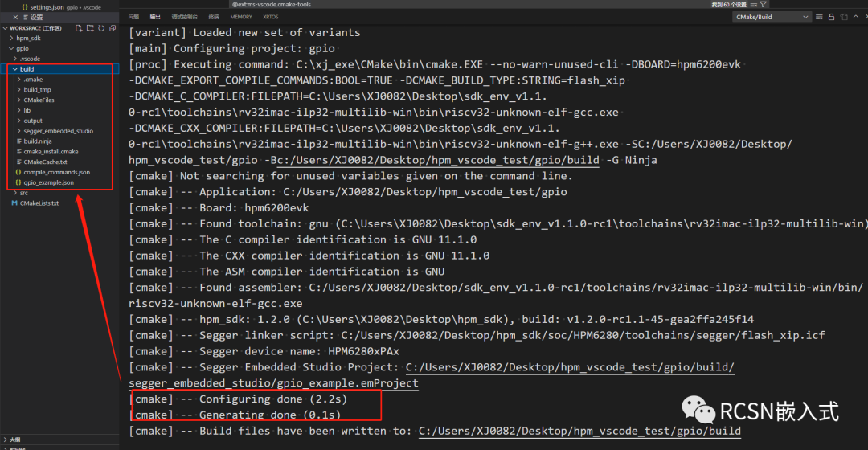Expand the lib folder

pyautogui.click(x=27, y=110)
